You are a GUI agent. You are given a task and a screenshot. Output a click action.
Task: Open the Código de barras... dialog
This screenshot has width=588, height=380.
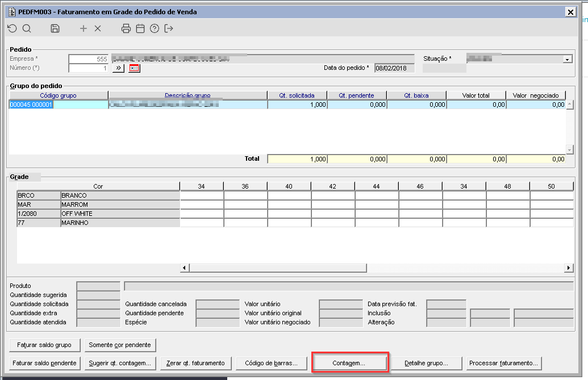point(272,363)
